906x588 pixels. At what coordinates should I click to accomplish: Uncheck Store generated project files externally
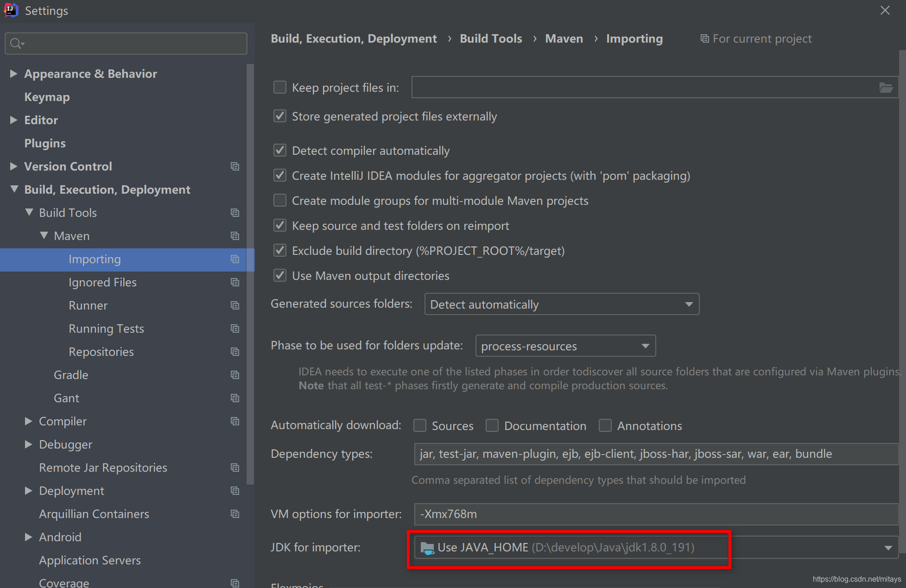point(280,116)
